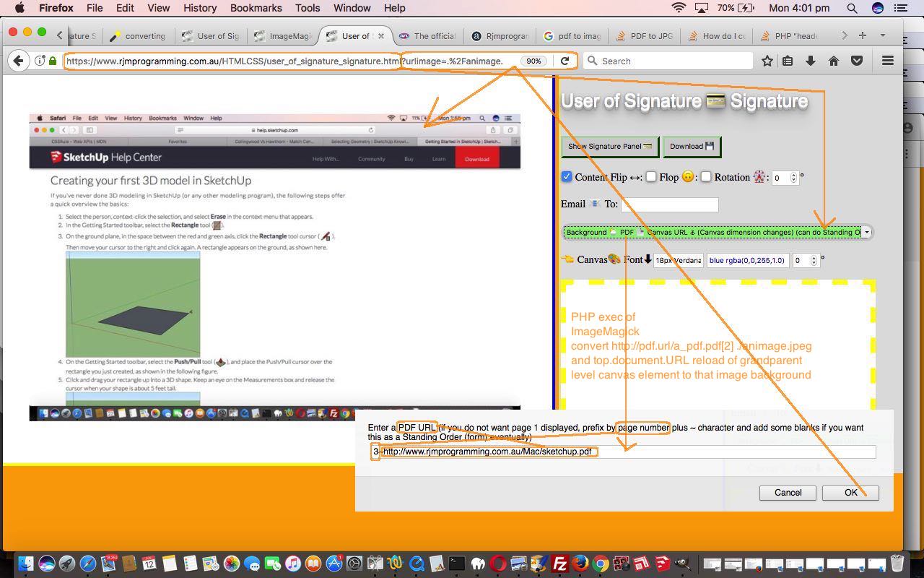
Task: Switch to the ImageMagick tab
Action: tap(282, 35)
